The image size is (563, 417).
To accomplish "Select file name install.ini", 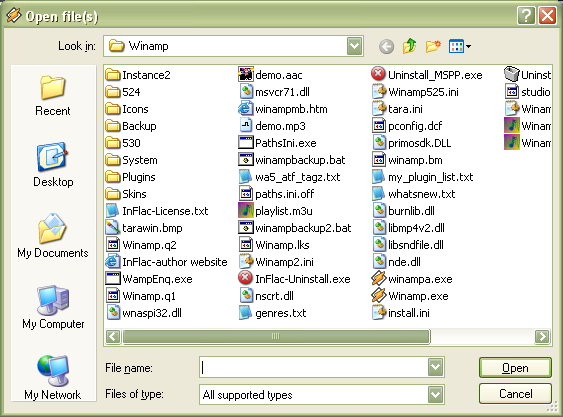I will pyautogui.click(x=409, y=313).
